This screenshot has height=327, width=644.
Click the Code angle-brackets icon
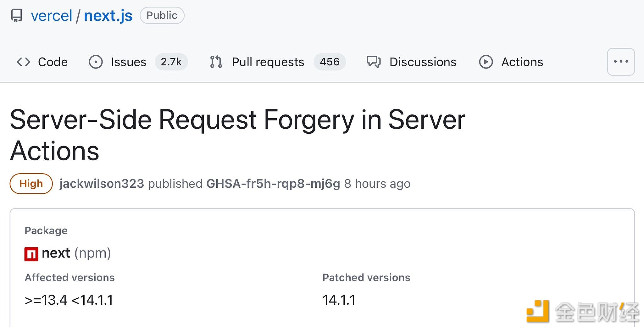(x=24, y=62)
